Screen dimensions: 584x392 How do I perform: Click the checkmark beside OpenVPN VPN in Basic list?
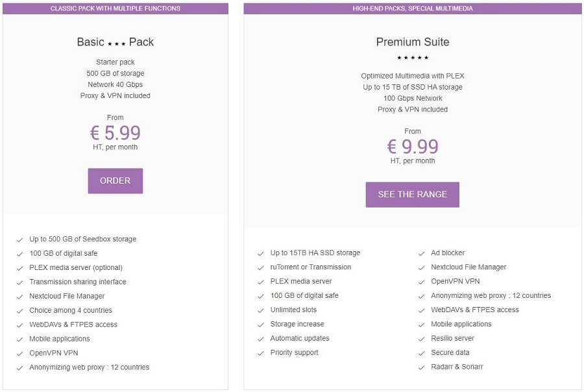19,354
